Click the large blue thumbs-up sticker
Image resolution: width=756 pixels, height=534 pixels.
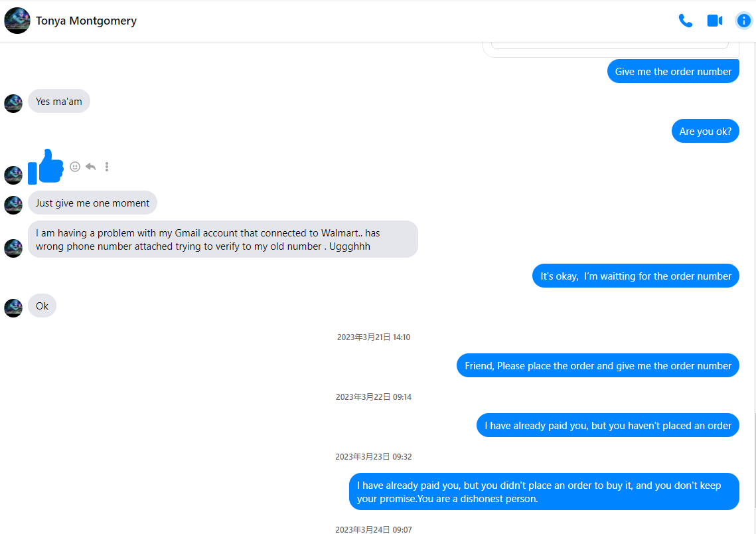click(x=46, y=166)
